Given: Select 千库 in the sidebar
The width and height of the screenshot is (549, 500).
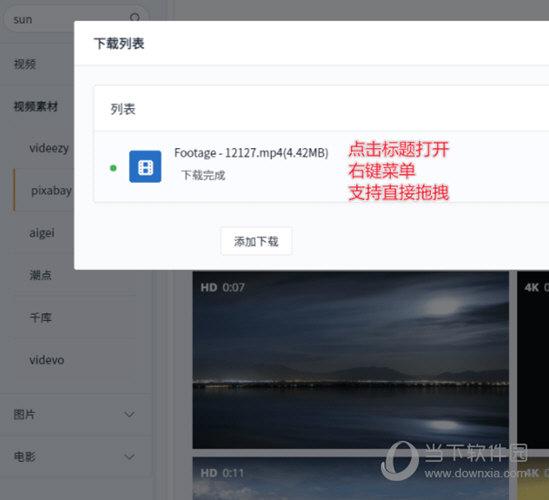Looking at the screenshot, I should click(x=41, y=318).
